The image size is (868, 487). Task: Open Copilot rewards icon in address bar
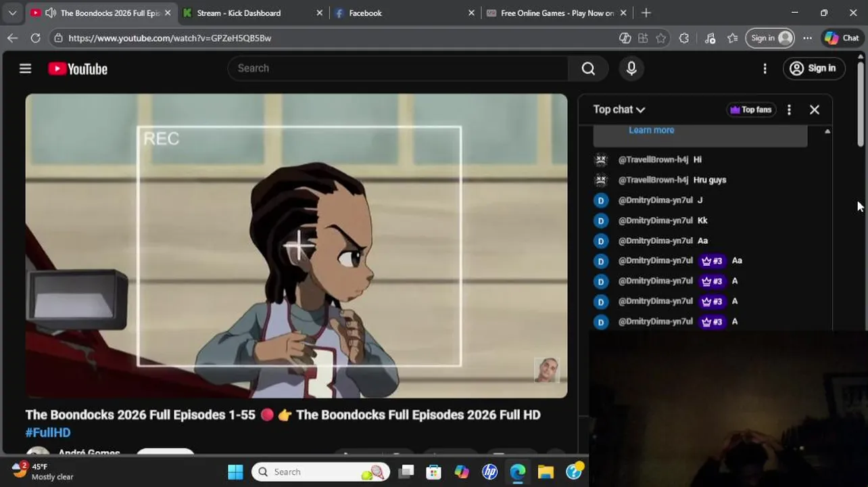pos(625,38)
